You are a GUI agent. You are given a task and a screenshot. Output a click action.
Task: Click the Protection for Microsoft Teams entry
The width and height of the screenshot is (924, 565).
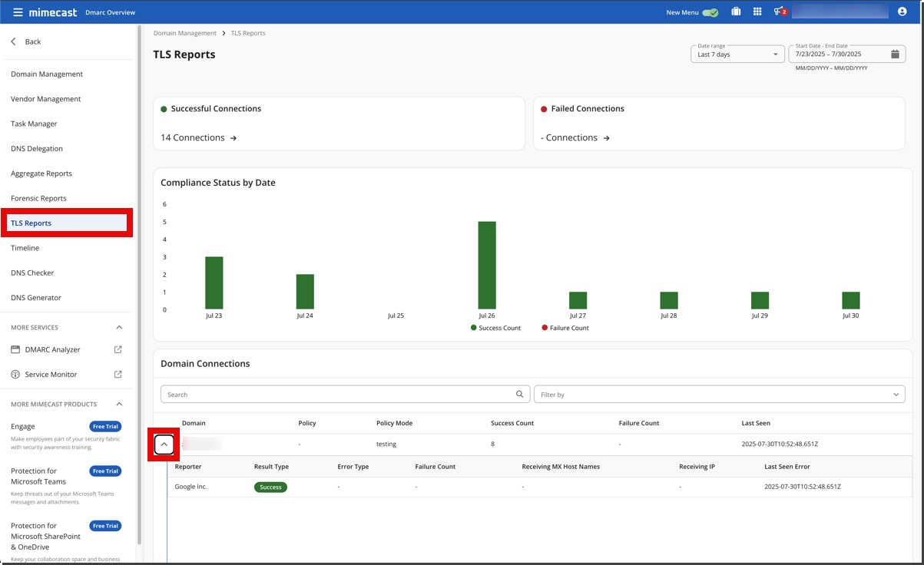point(38,477)
